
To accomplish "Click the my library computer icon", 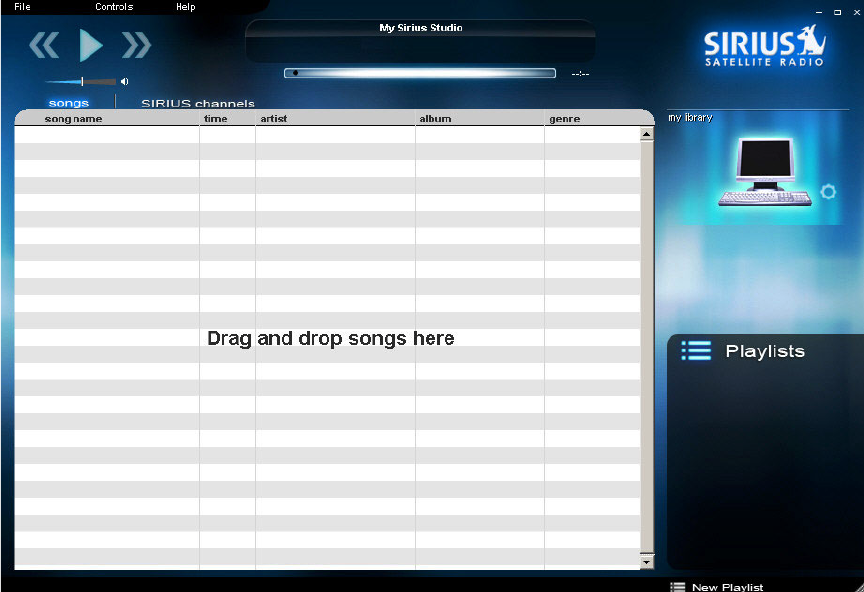I will click(765, 172).
